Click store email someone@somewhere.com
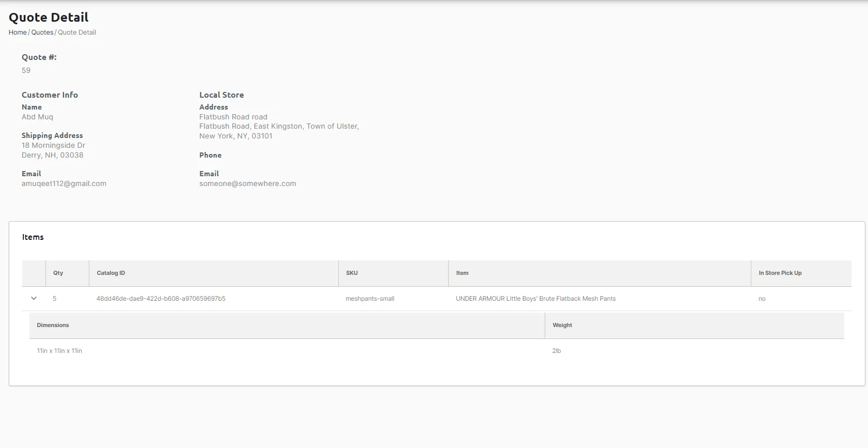The width and height of the screenshot is (868, 448). (248, 183)
